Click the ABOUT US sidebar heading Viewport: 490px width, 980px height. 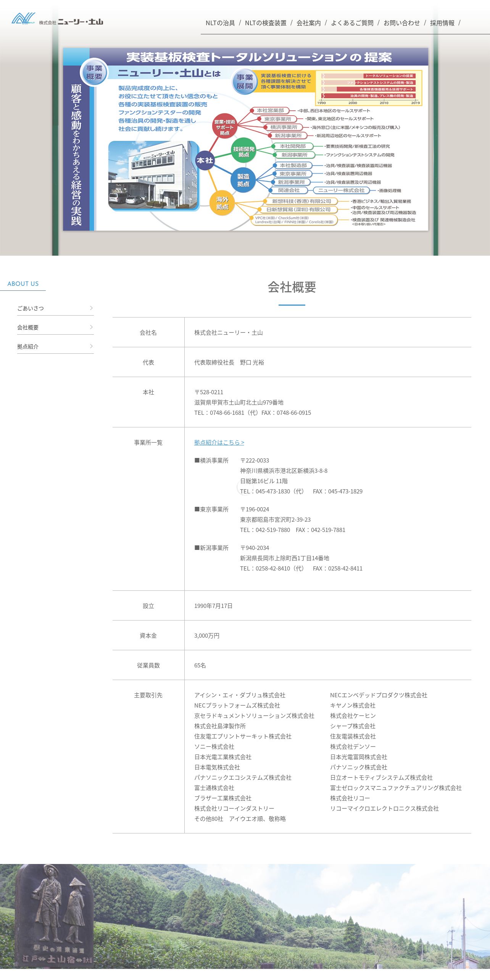tap(23, 284)
